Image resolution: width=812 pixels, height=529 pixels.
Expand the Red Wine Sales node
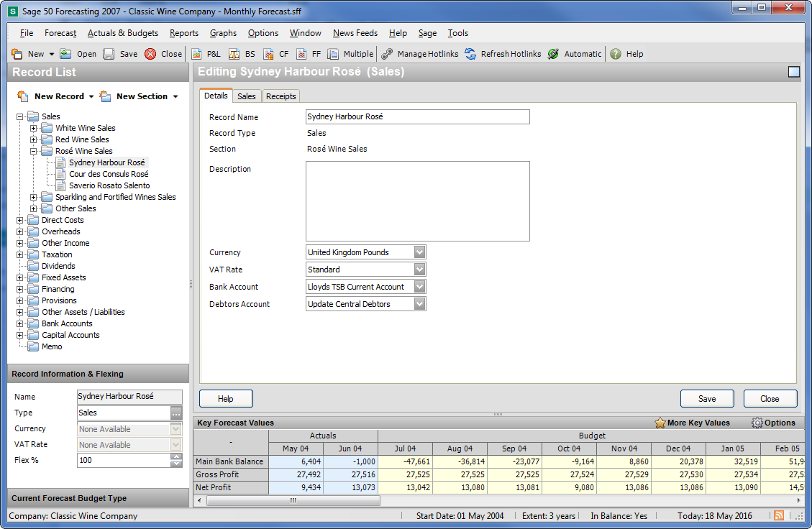[x=33, y=139]
